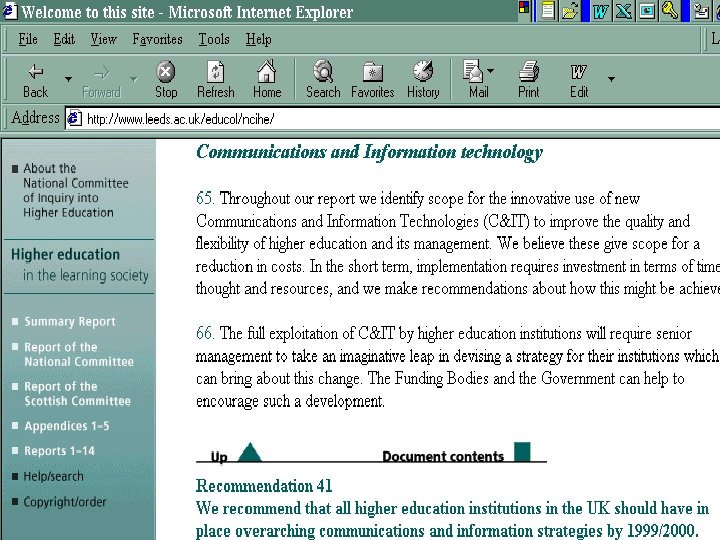Open the Edit menu

(64, 39)
